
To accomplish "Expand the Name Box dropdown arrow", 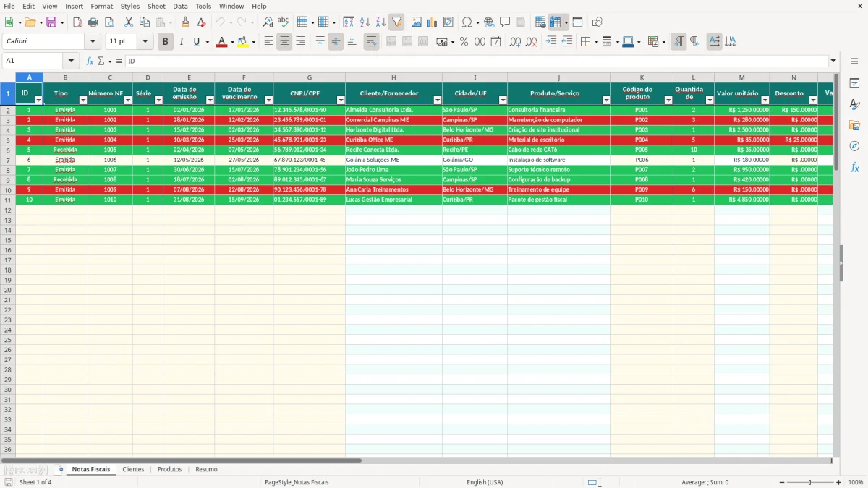I will click(x=71, y=61).
